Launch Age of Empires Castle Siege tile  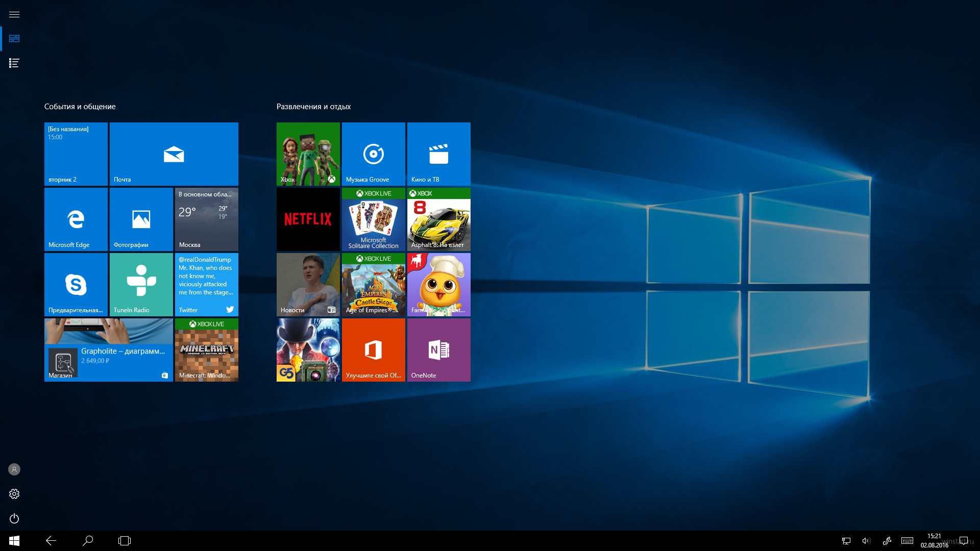click(x=374, y=285)
